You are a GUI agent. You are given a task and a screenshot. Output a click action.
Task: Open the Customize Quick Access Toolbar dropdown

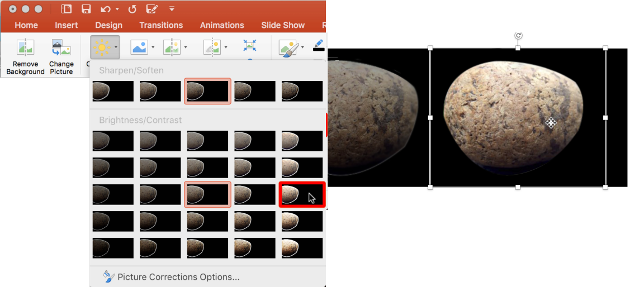pyautogui.click(x=172, y=8)
